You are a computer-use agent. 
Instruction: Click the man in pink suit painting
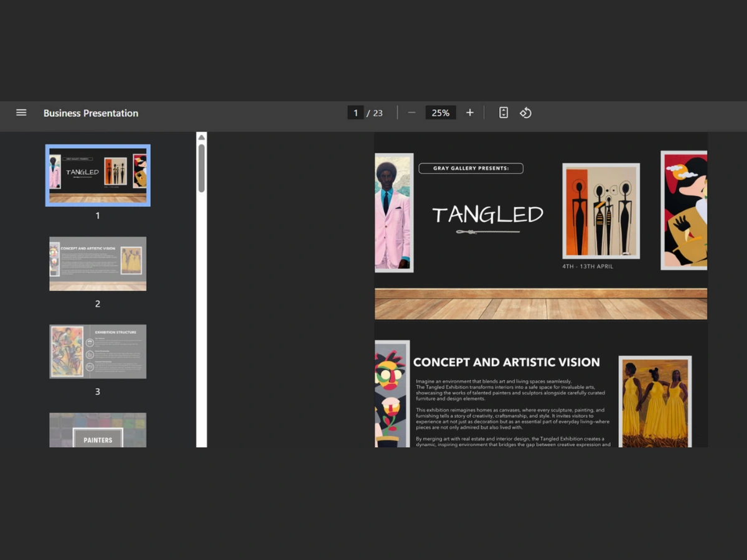394,213
